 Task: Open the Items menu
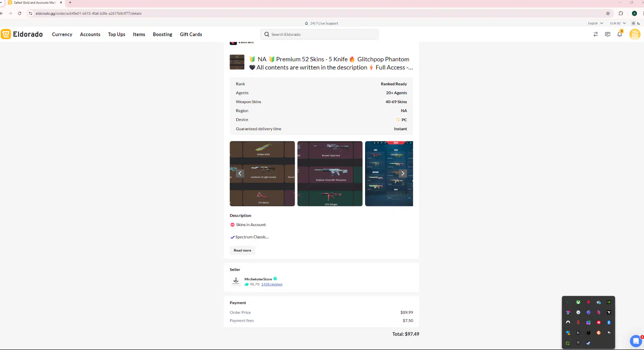pyautogui.click(x=139, y=34)
